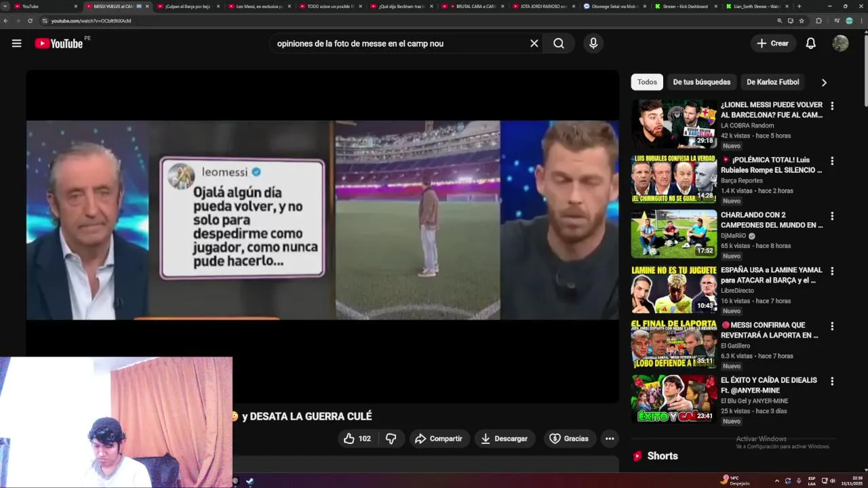Open options for Barça Reportes video
Image resolution: width=868 pixels, height=488 pixels.
point(832,161)
